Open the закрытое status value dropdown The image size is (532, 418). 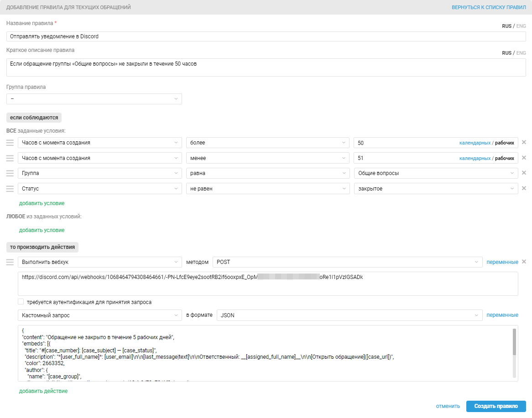pyautogui.click(x=436, y=189)
